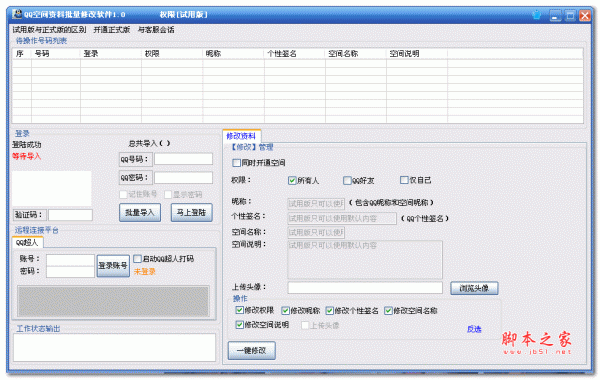Toggle the 上传头像 operation checkbox
The image size is (600, 380).
(x=305, y=325)
